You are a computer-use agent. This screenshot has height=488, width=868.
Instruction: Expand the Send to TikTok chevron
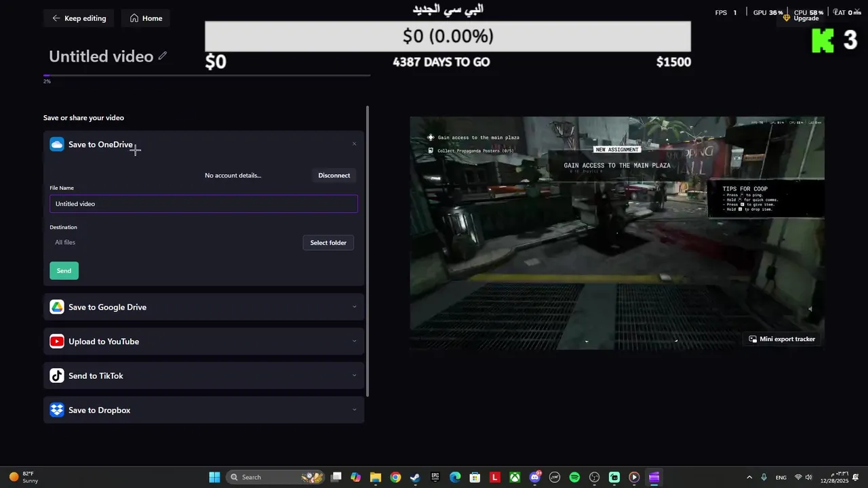click(x=354, y=375)
